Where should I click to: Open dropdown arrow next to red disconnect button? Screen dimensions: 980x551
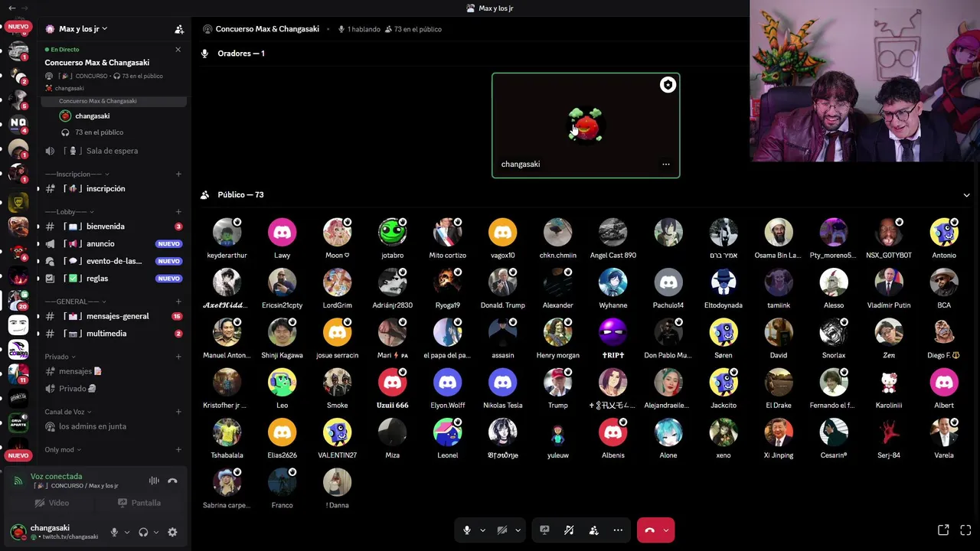coord(666,530)
